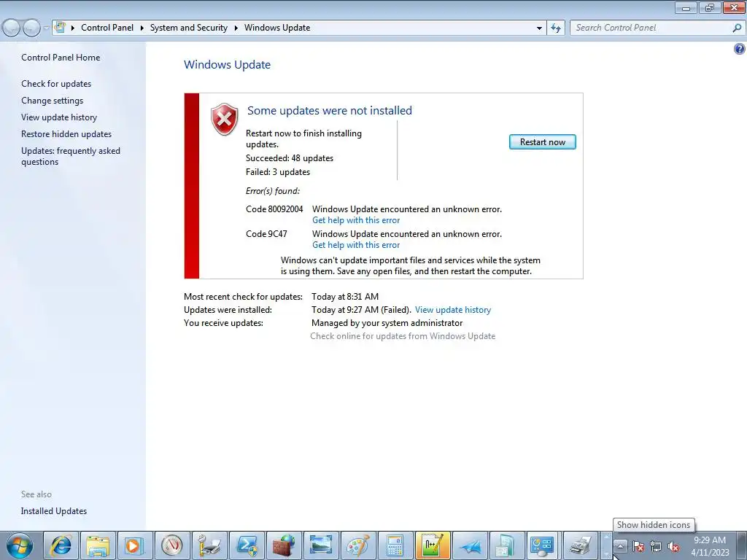
Task: Click the refresh address bar button
Action: coord(555,28)
